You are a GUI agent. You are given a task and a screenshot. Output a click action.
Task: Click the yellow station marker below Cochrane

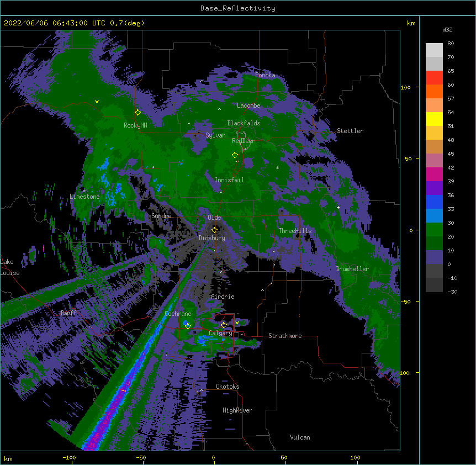(x=188, y=326)
